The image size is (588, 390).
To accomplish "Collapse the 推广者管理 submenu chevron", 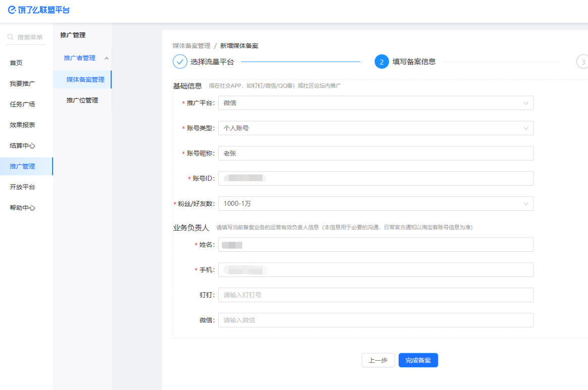I will coord(107,59).
